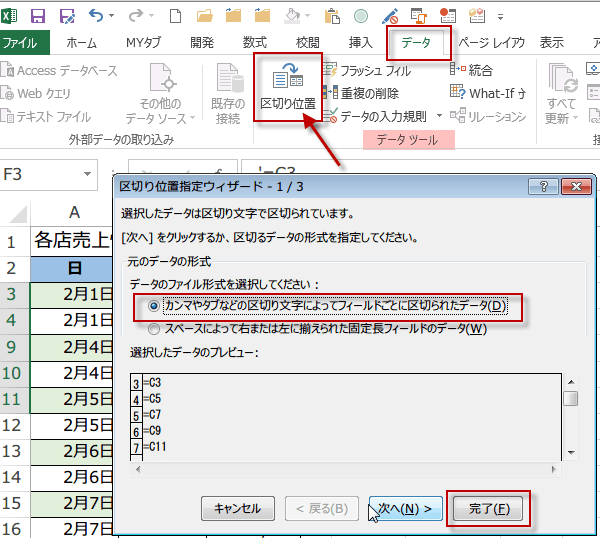This screenshot has height=538, width=600.
Task: Click the Cancel (キャンセル) button
Action: [x=238, y=509]
